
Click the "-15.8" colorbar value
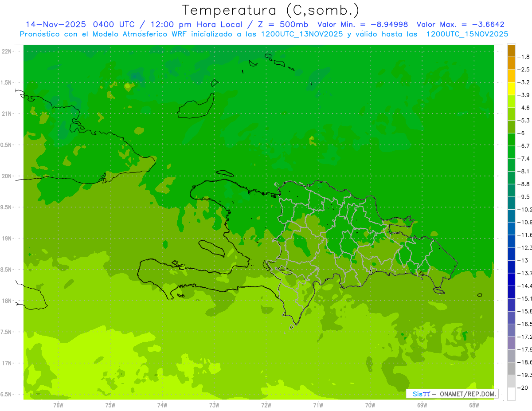[x=524, y=311]
